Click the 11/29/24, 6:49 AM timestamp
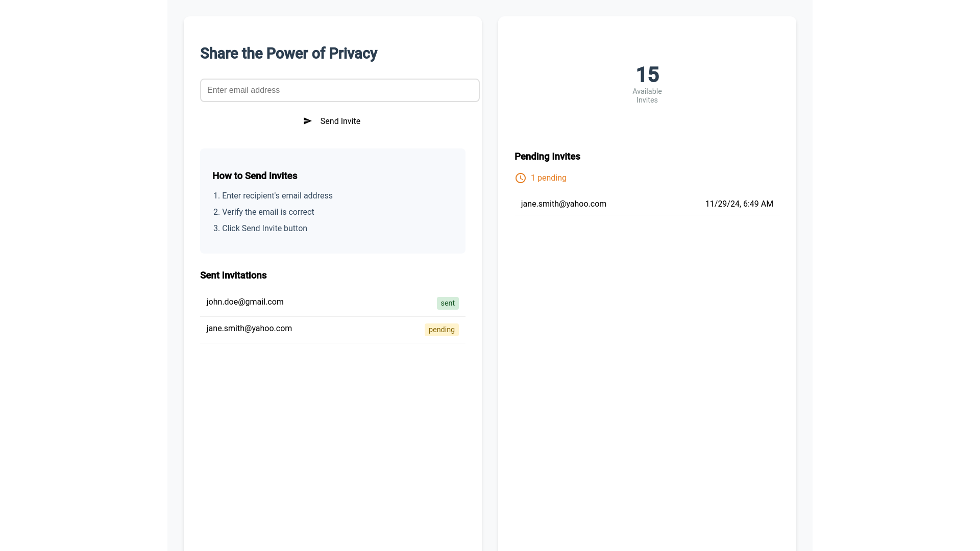The image size is (980, 551). point(739,204)
